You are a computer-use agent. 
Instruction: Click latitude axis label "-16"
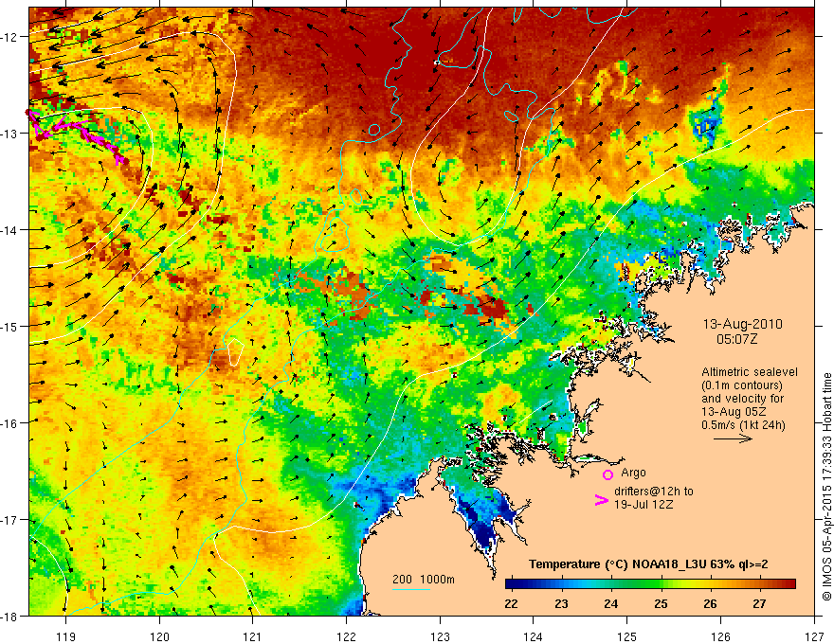point(9,423)
